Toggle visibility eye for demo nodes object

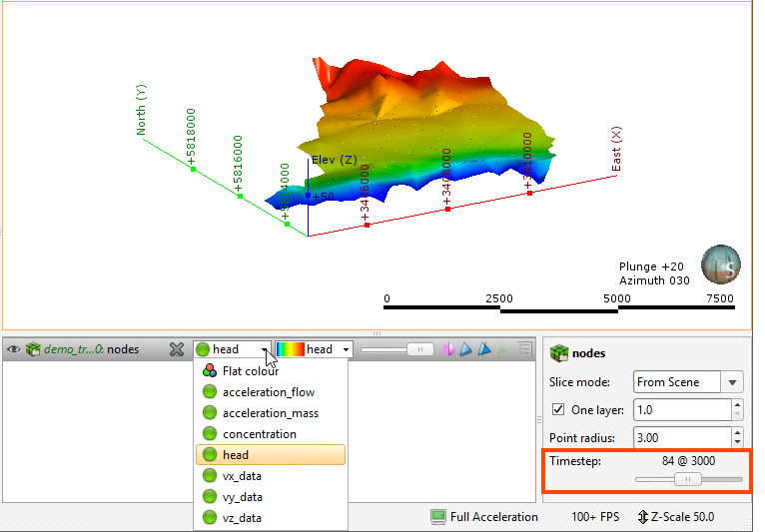(14, 349)
